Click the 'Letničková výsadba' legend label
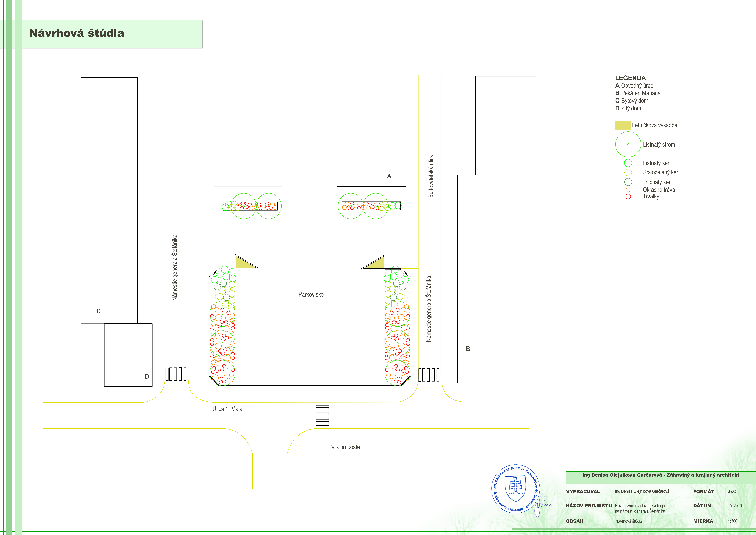The height and width of the screenshot is (535, 756). (x=655, y=125)
